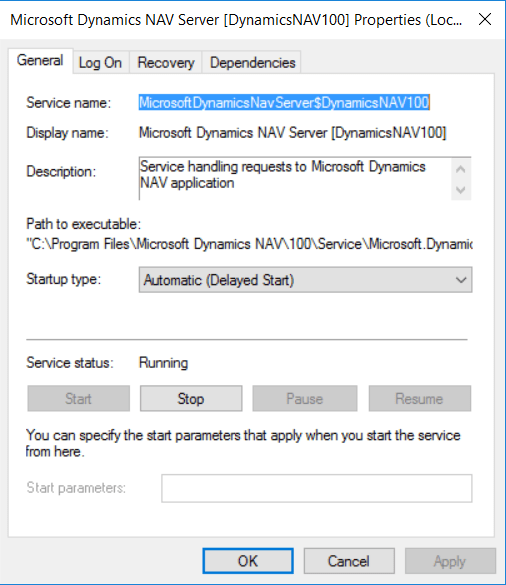
Task: Click the start parameters hint text
Action: [243, 443]
